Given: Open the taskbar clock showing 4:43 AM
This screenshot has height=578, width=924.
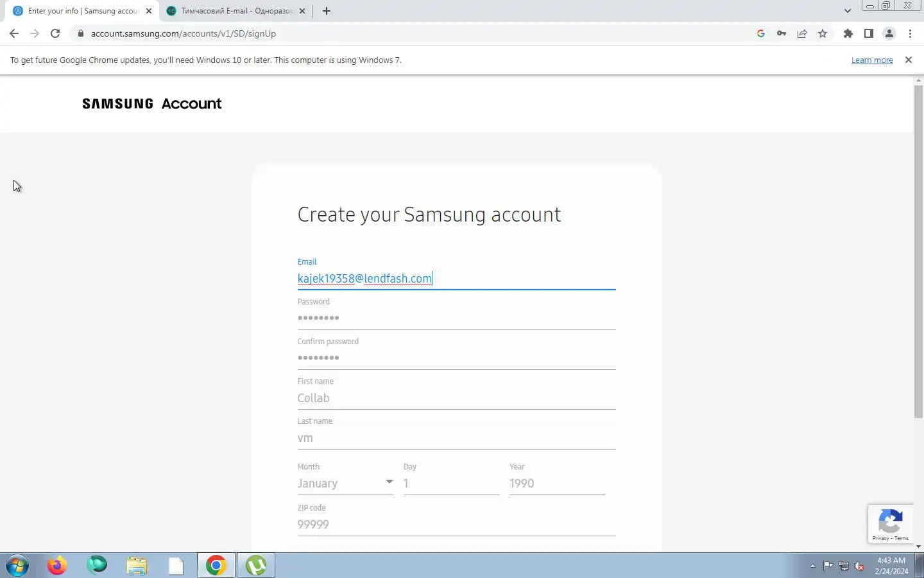Looking at the screenshot, I should click(x=891, y=566).
